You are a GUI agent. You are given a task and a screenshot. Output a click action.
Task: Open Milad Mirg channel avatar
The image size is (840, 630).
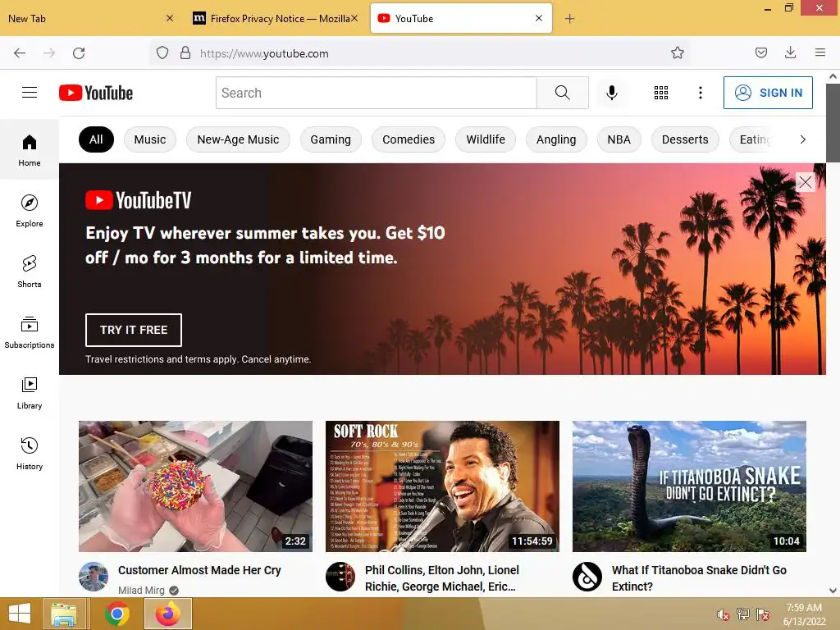94,577
